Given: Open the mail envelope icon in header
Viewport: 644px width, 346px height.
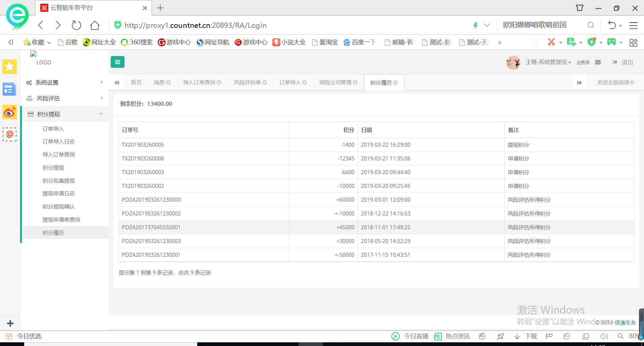Looking at the screenshot, I should [598, 62].
